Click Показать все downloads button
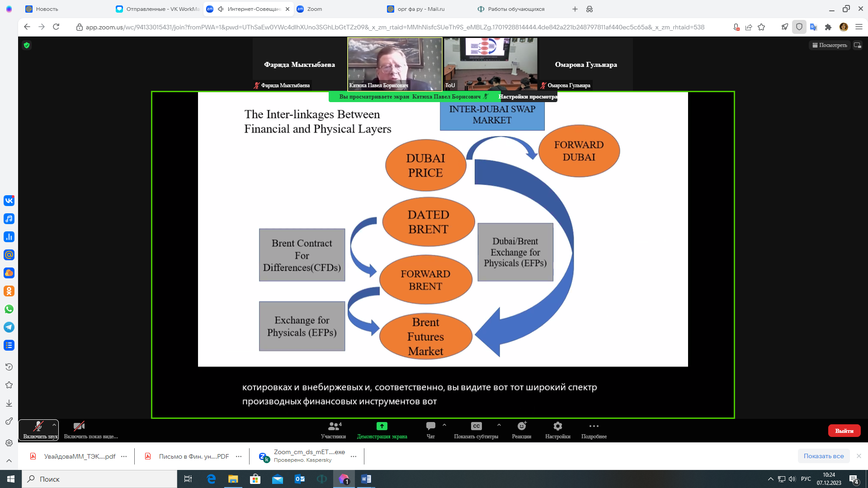868x488 pixels. pyautogui.click(x=823, y=456)
